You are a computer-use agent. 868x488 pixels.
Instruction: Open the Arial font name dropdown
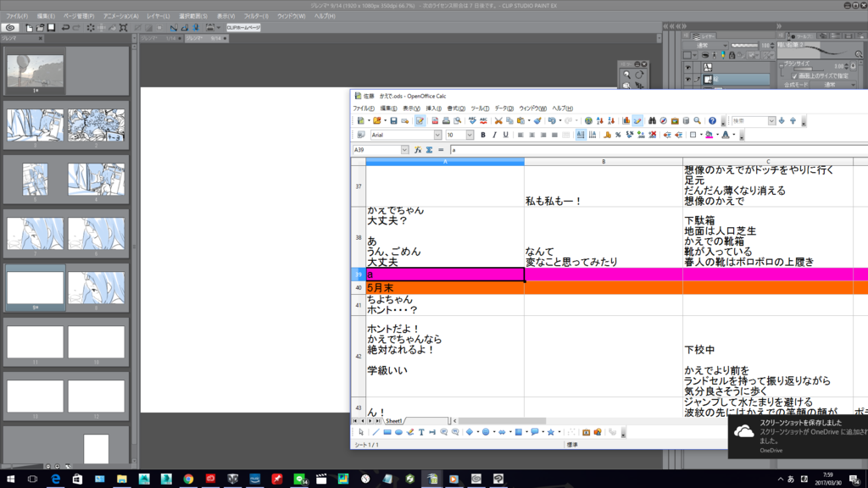coord(437,135)
